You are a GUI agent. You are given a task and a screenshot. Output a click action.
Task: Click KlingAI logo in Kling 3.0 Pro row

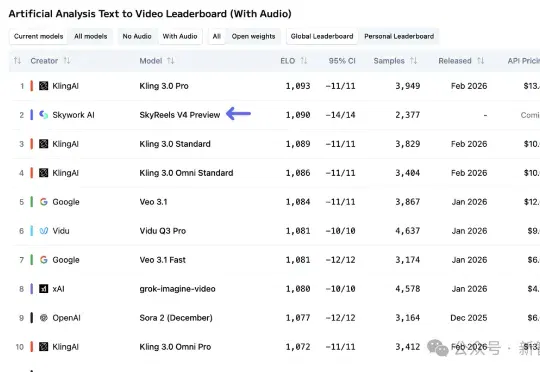click(x=43, y=86)
